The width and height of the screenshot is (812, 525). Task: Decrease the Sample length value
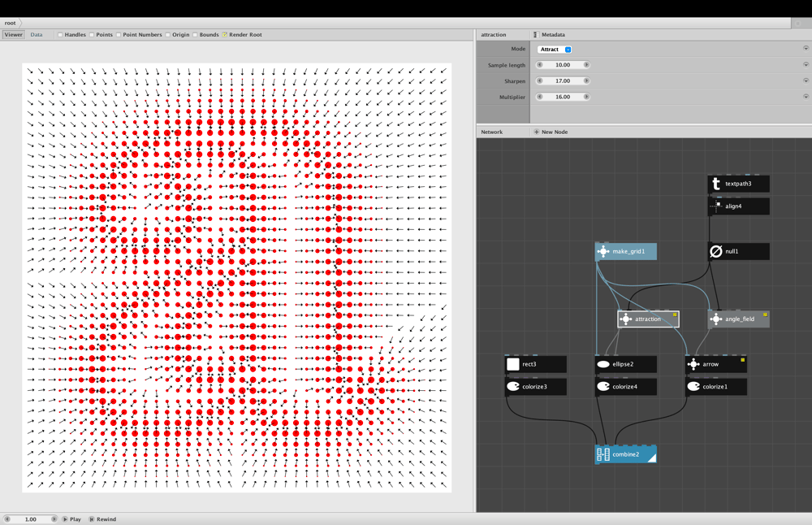point(540,65)
